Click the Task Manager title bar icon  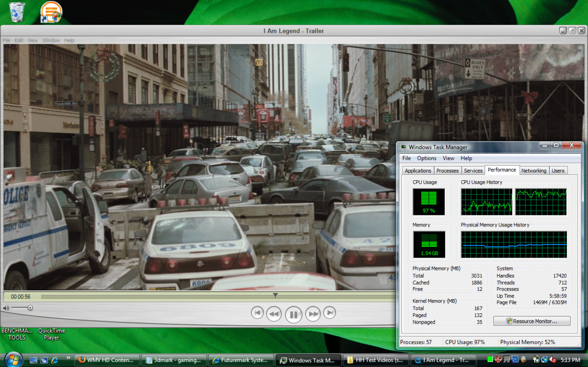tap(404, 147)
